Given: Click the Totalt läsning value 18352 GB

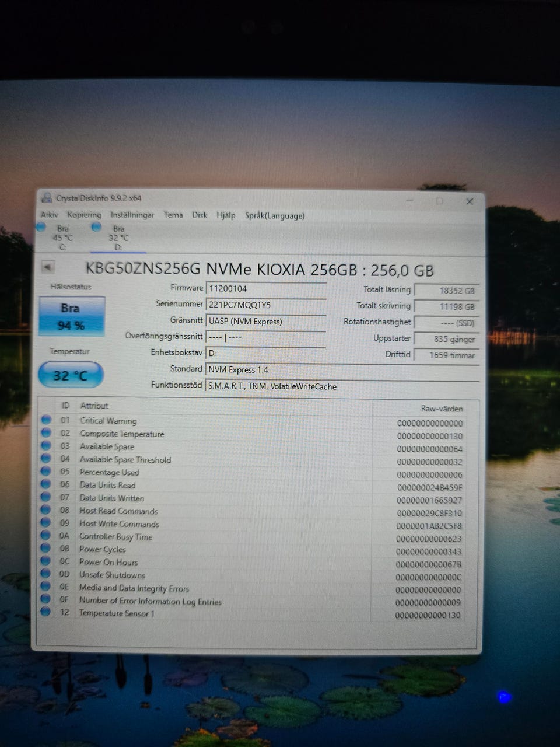Looking at the screenshot, I should tap(447, 290).
